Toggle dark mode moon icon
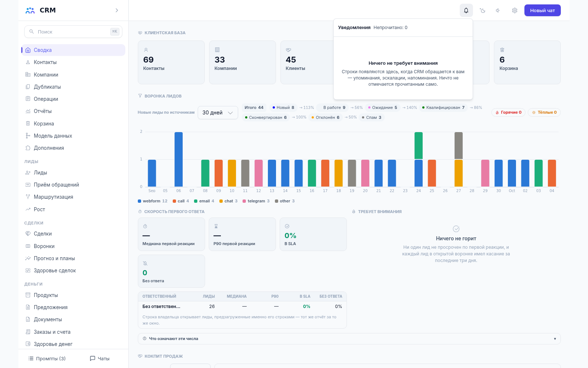The width and height of the screenshot is (588, 368). [483, 10]
